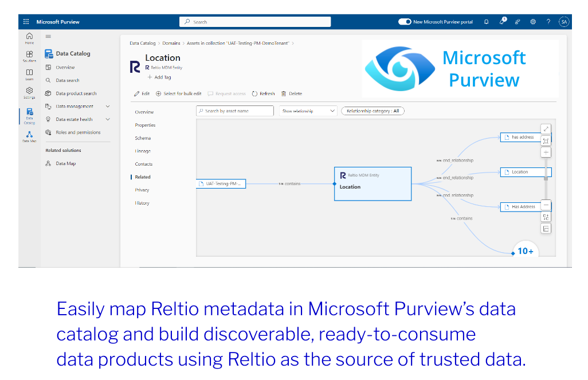This screenshot has height=380, width=588.
Task: Click the graph layout icon below minus
Action: click(x=546, y=217)
